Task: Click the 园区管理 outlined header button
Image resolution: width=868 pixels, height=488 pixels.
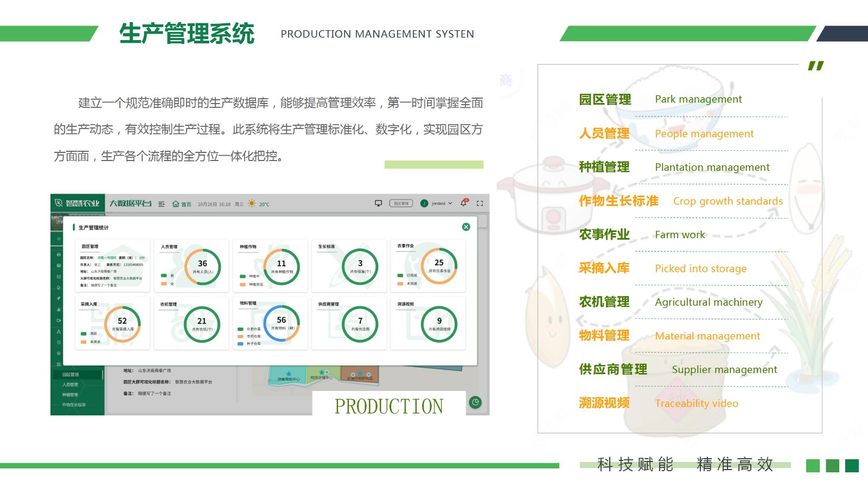Action: (x=401, y=203)
